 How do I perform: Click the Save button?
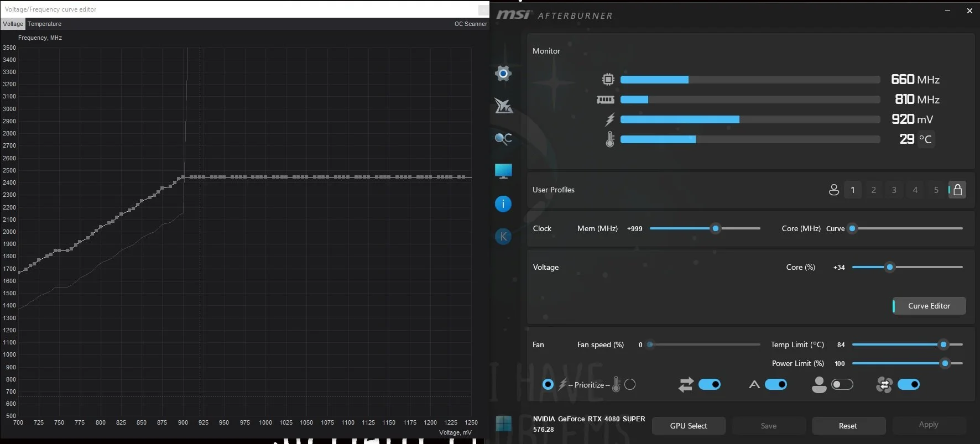point(769,426)
